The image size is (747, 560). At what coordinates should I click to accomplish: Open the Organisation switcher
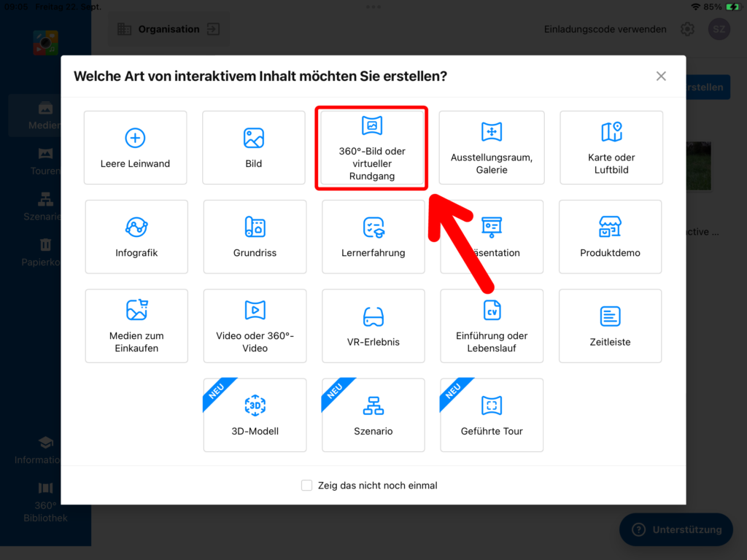(x=169, y=30)
